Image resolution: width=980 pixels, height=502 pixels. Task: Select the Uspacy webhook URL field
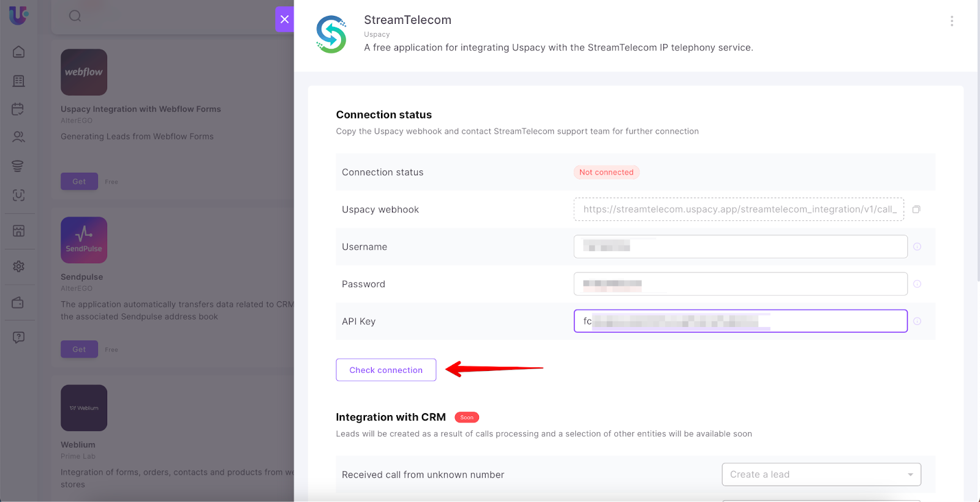coord(739,209)
